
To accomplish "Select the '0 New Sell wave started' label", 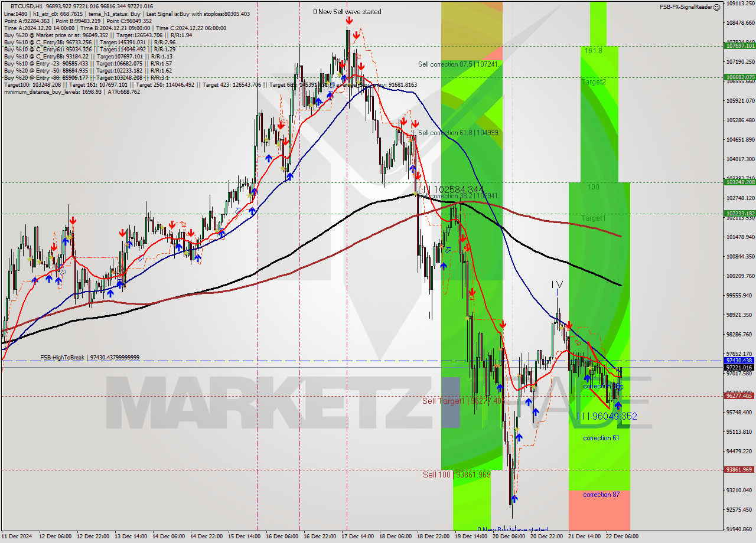I will 347,12.
